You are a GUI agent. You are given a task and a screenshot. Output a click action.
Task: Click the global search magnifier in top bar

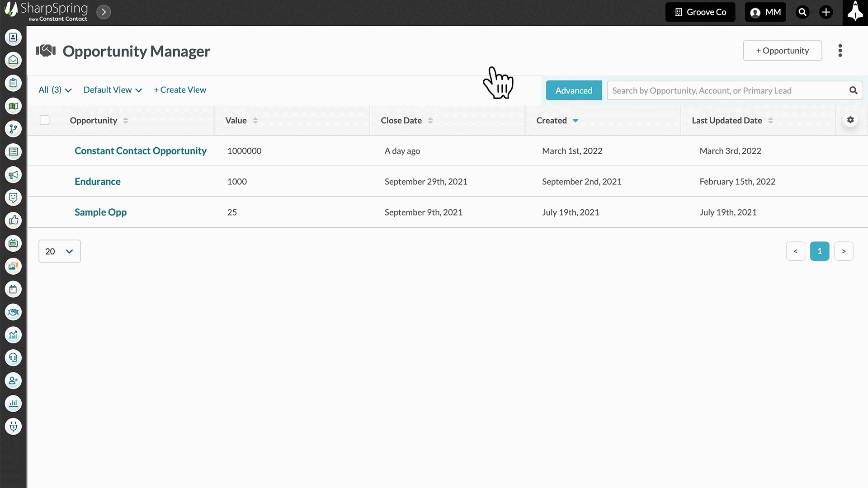point(802,12)
